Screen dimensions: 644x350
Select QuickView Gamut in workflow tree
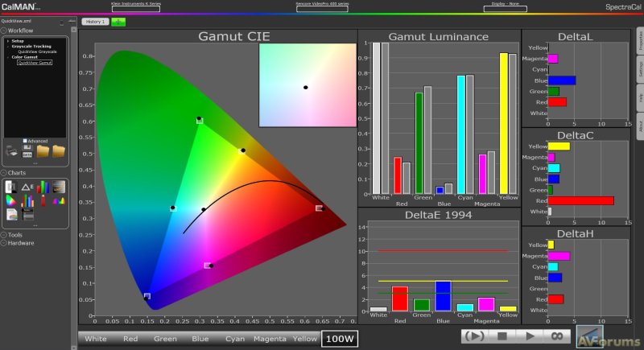34,62
